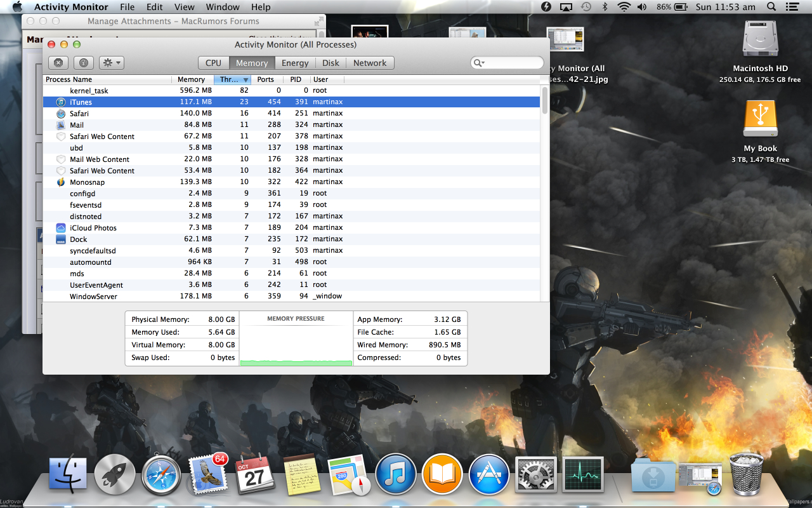This screenshot has width=812, height=508.
Task: Select the ubd process row
Action: [x=291, y=148]
